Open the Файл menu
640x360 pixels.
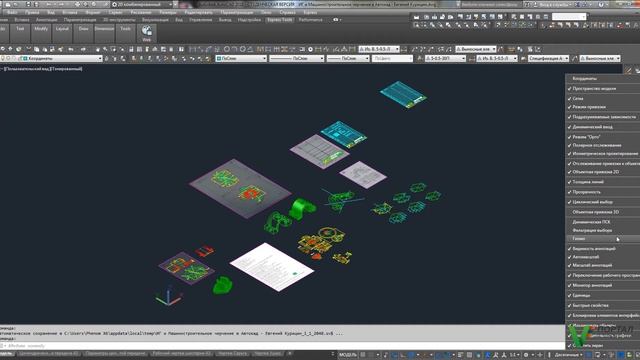coord(12,13)
